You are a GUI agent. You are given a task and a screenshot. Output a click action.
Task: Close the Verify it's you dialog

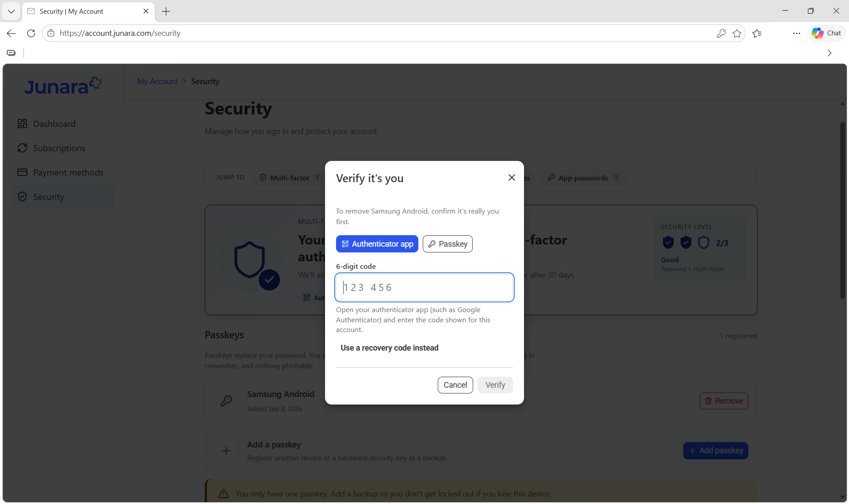point(512,177)
